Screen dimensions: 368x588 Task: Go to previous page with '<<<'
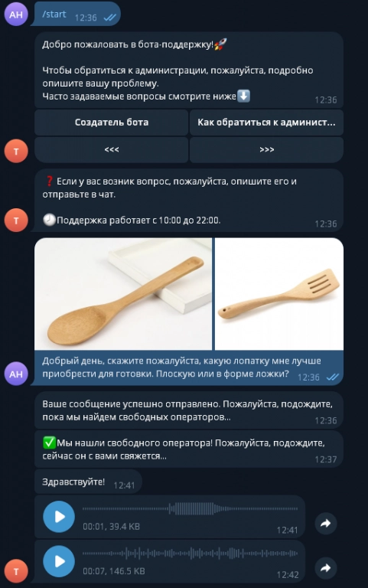coord(111,149)
